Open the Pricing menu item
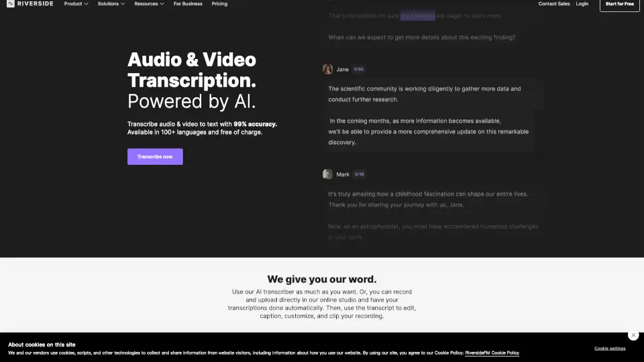The image size is (644, 362). 219,4
